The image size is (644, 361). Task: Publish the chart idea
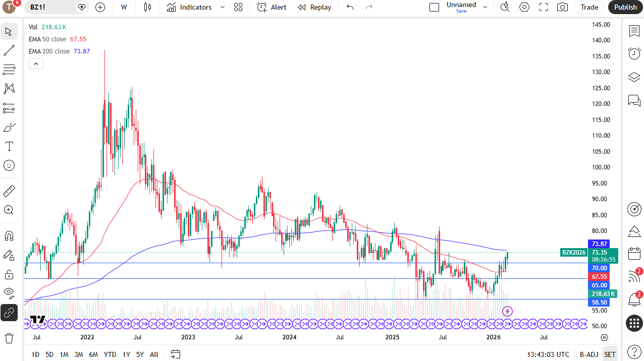pyautogui.click(x=625, y=7)
